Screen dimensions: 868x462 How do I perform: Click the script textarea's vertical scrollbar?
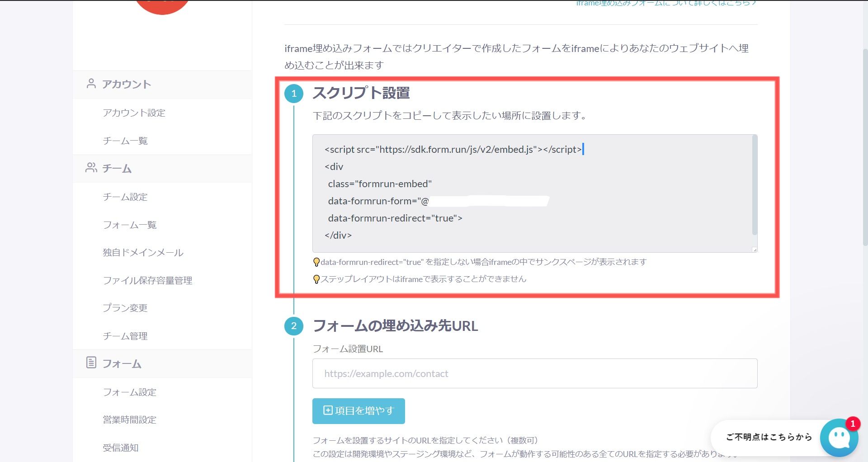point(754,185)
